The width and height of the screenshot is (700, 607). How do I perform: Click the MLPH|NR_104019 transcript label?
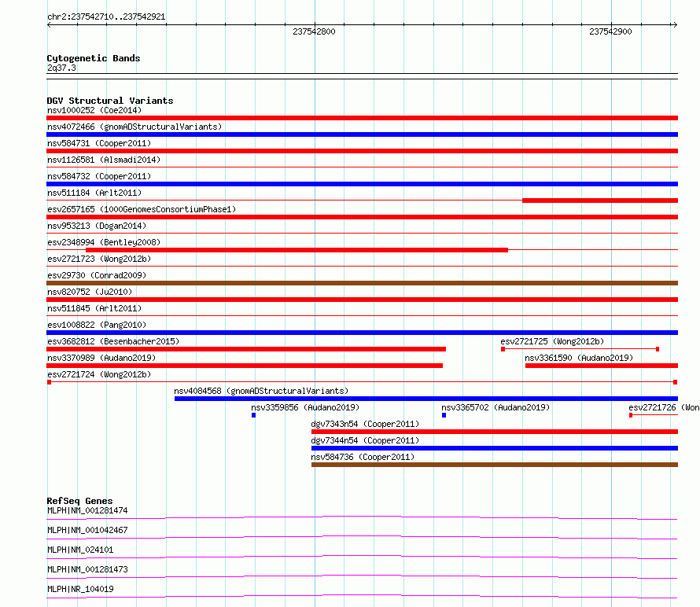coord(80,589)
